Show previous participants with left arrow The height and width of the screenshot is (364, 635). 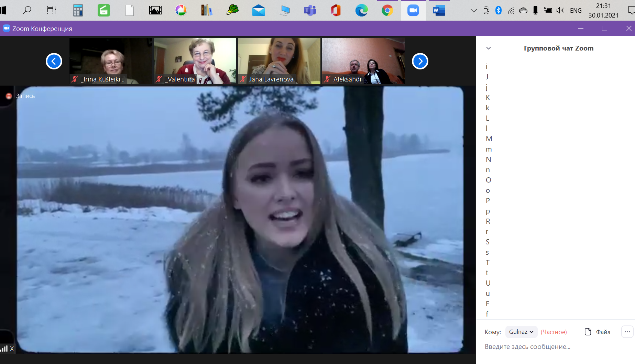[x=54, y=61]
